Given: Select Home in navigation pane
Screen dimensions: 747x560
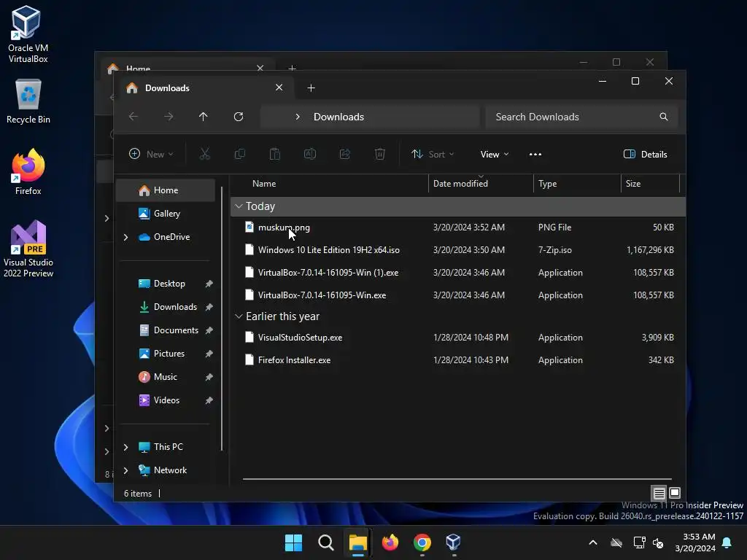Looking at the screenshot, I should 166,190.
